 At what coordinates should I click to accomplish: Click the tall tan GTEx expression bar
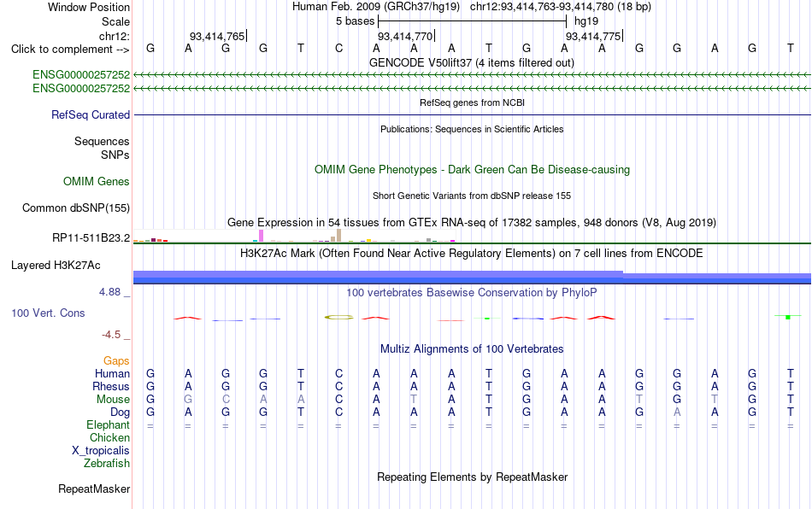tap(338, 236)
